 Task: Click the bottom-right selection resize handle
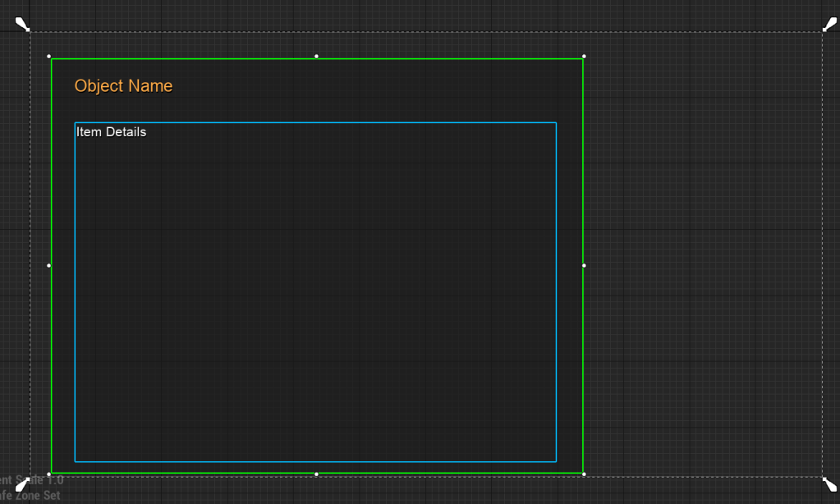pyautogui.click(x=584, y=474)
